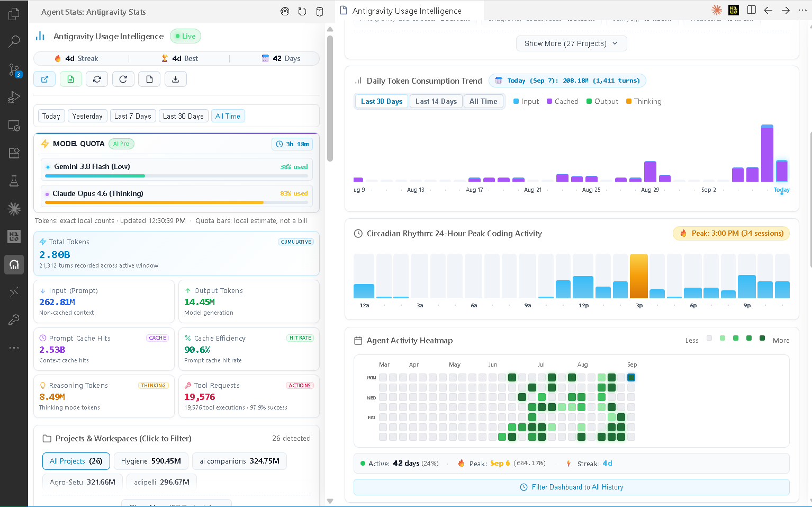This screenshot has width=812, height=507.
Task: Navigate forward with the right arrow
Action: point(786,10)
